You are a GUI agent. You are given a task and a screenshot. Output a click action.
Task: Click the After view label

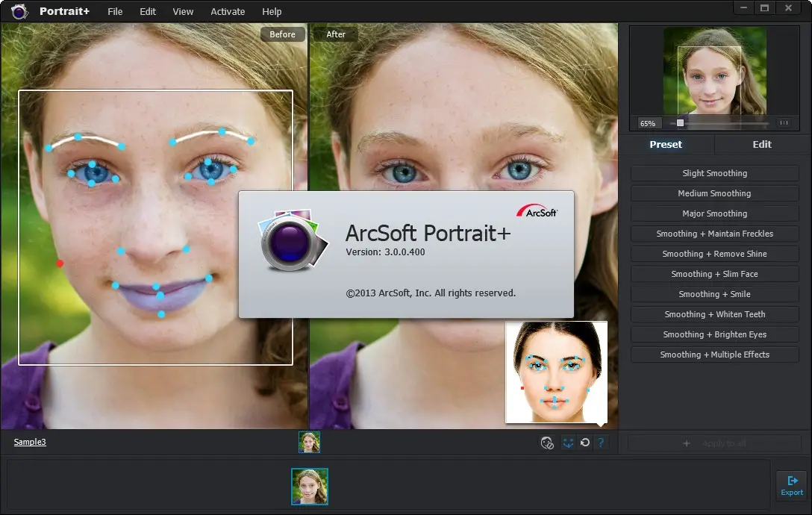click(x=336, y=34)
